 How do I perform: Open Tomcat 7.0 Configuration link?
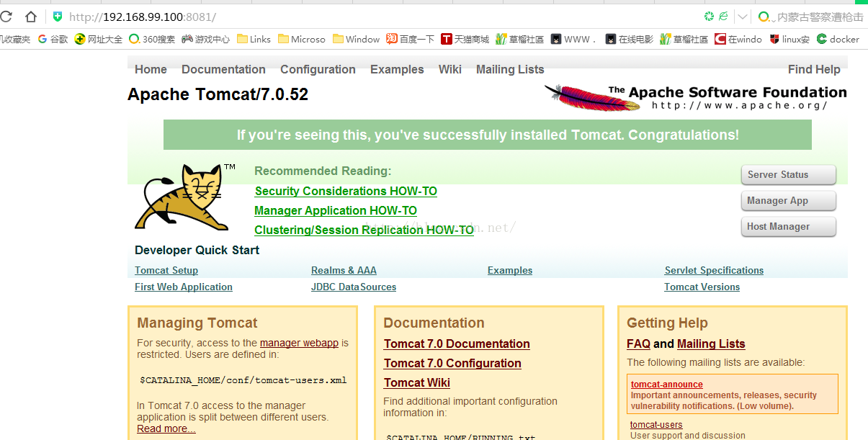tap(452, 363)
